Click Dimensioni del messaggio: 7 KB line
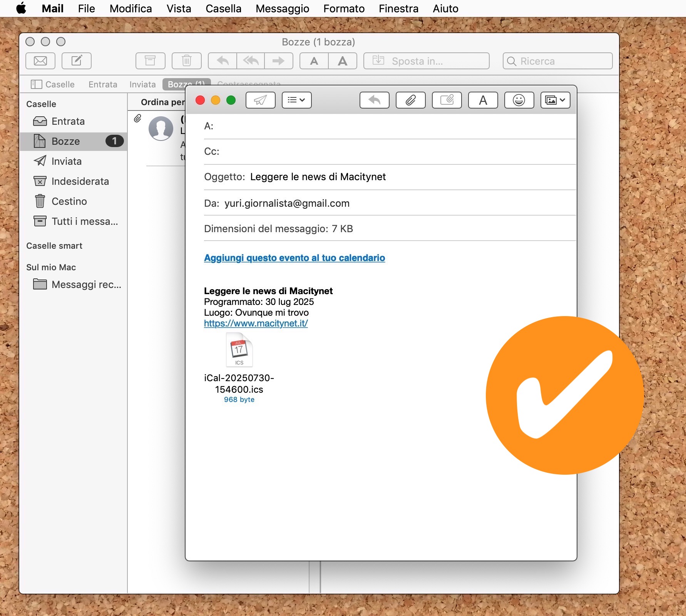 click(278, 229)
